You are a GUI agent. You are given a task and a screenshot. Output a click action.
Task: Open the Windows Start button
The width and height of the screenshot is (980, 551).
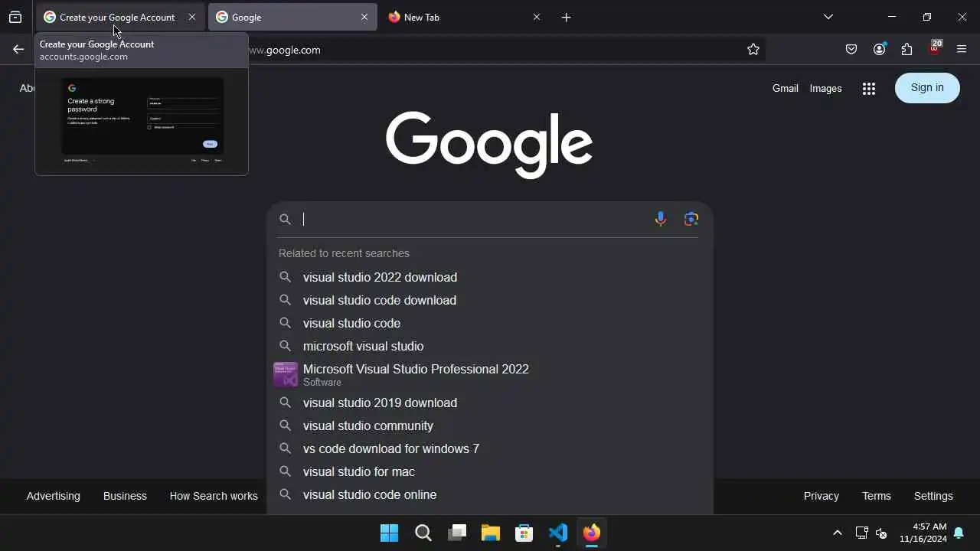click(x=390, y=533)
